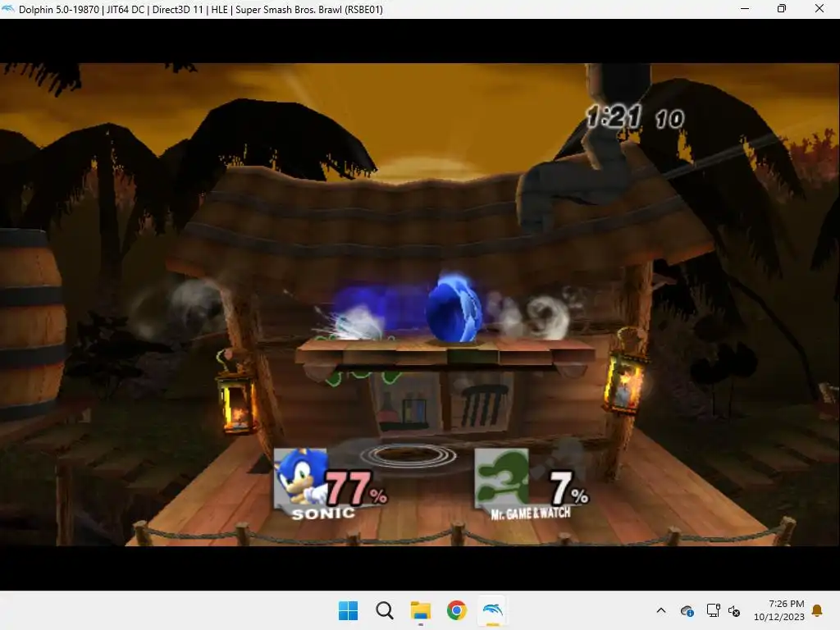Open network display tray icon

(x=713, y=610)
